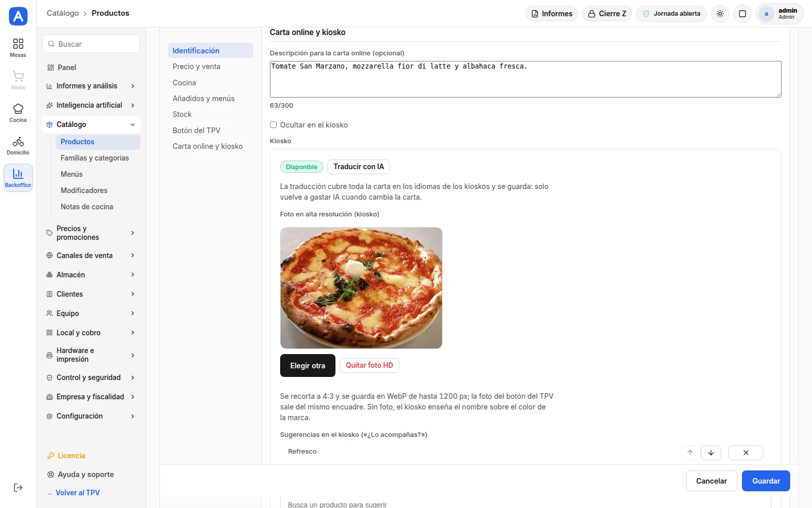Screen dimensions: 812x508
Task: Remove the Refresco suggestion with X
Action: (746, 453)
